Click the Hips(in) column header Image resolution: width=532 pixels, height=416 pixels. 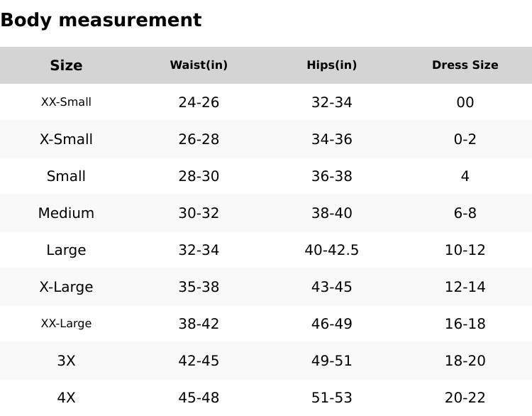coord(331,65)
